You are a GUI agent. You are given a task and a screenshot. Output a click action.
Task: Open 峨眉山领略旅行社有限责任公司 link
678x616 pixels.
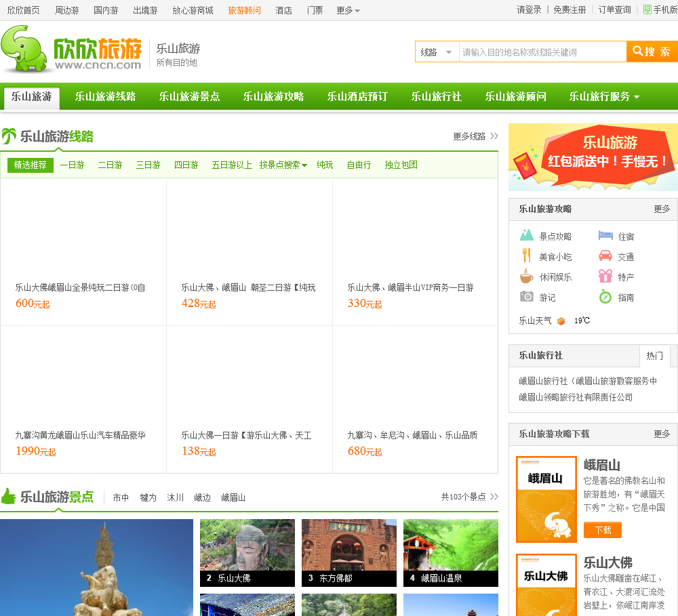[576, 397]
